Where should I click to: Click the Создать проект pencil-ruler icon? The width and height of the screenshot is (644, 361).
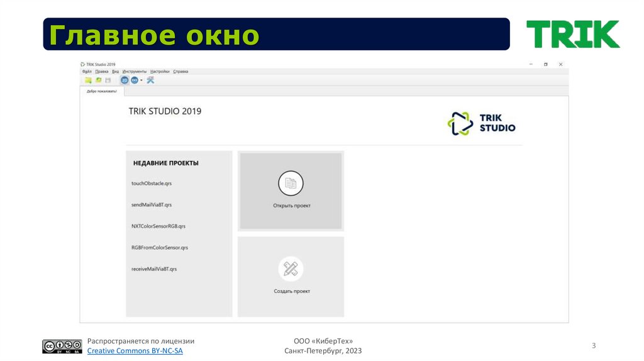(291, 269)
